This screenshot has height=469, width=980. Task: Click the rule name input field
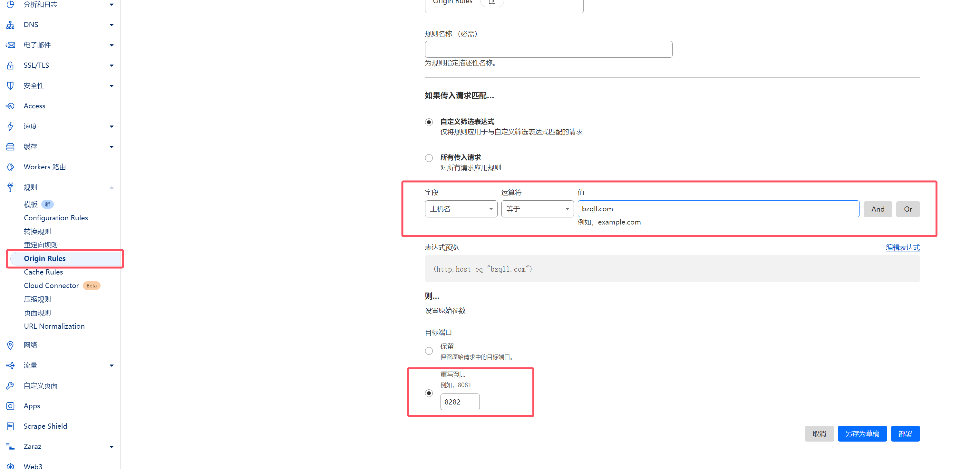[548, 49]
